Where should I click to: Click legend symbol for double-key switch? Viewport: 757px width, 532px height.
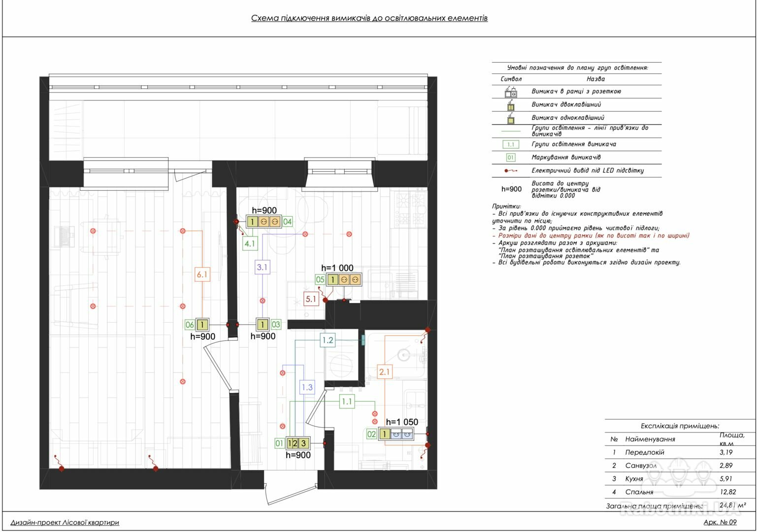[511, 105]
